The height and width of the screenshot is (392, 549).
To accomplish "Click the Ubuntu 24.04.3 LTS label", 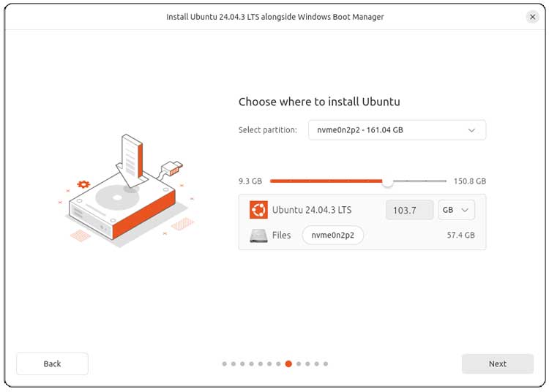I will (312, 211).
